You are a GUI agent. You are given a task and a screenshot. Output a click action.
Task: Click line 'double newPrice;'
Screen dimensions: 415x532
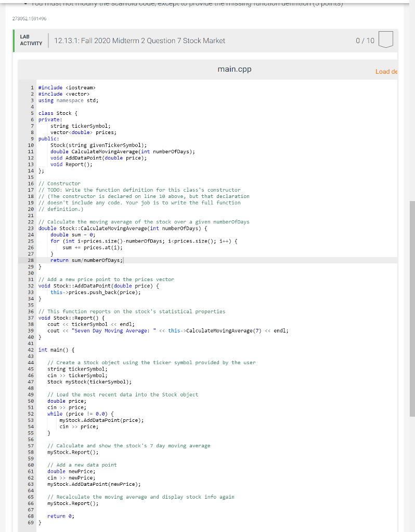[x=71, y=472]
